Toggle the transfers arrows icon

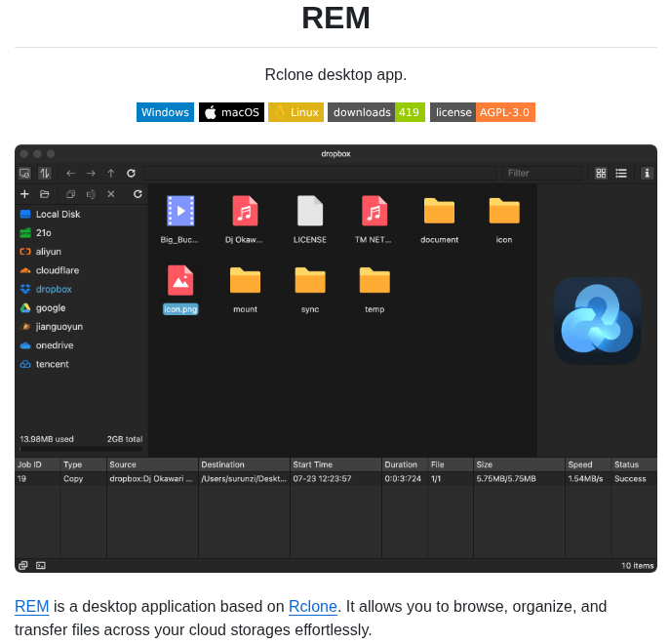45,173
